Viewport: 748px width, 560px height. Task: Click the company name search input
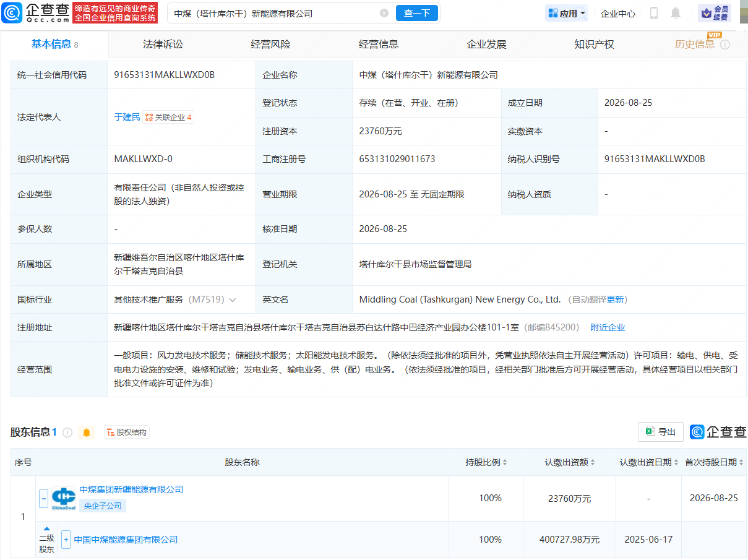click(x=275, y=13)
